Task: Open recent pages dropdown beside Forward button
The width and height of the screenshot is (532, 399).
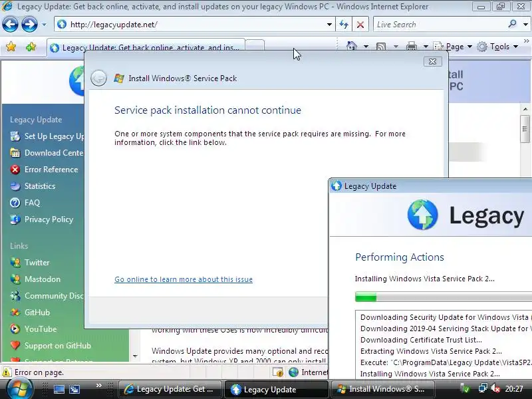Action: [44, 25]
